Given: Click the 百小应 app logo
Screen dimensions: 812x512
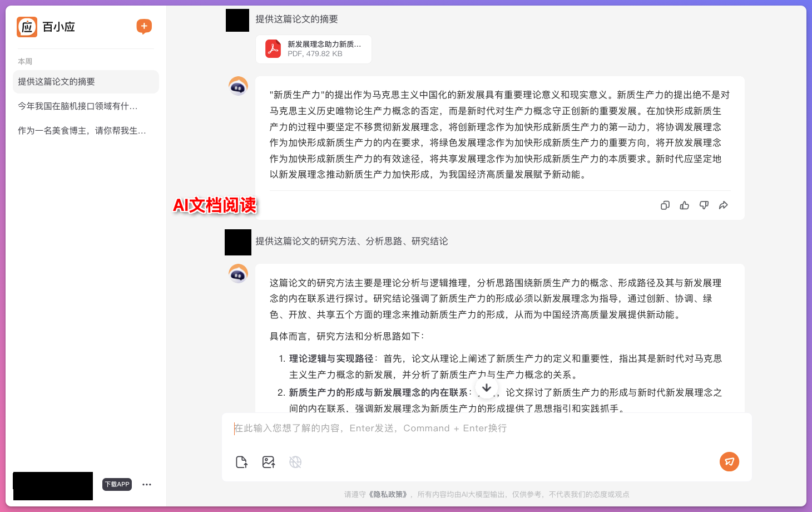Looking at the screenshot, I should pos(27,27).
